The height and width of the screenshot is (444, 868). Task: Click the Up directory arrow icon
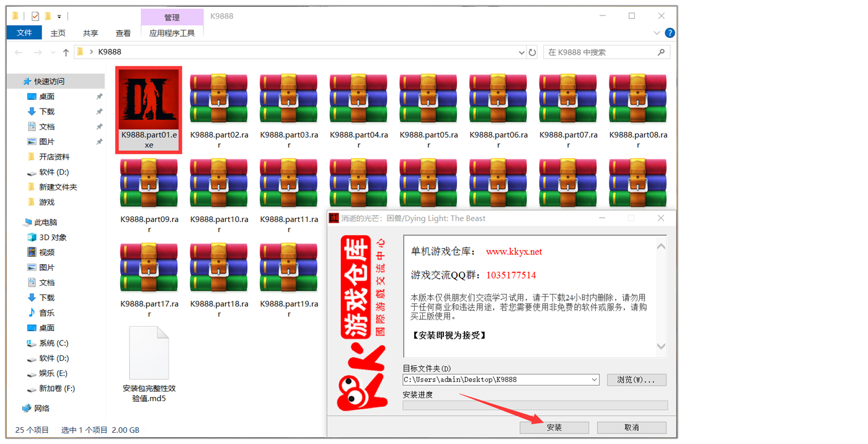[x=66, y=53]
